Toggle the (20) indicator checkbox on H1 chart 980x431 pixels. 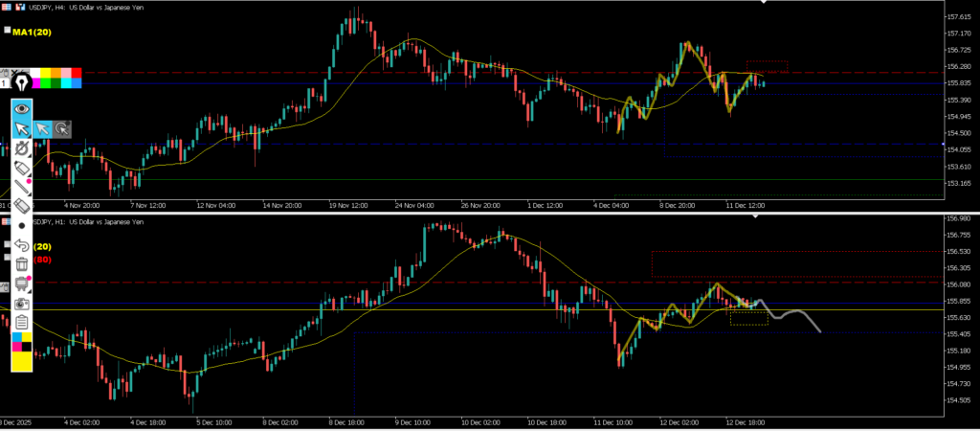[8, 246]
